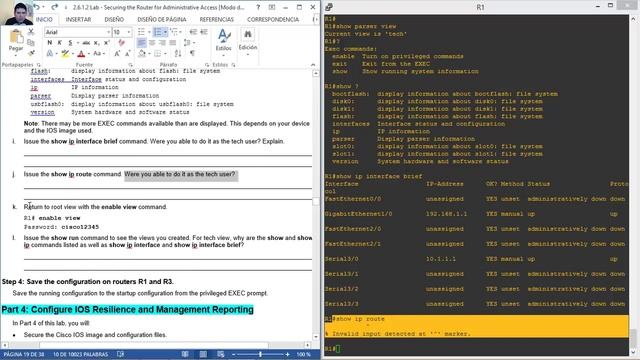Open the Párrafo dialog launcher

[x=207, y=65]
